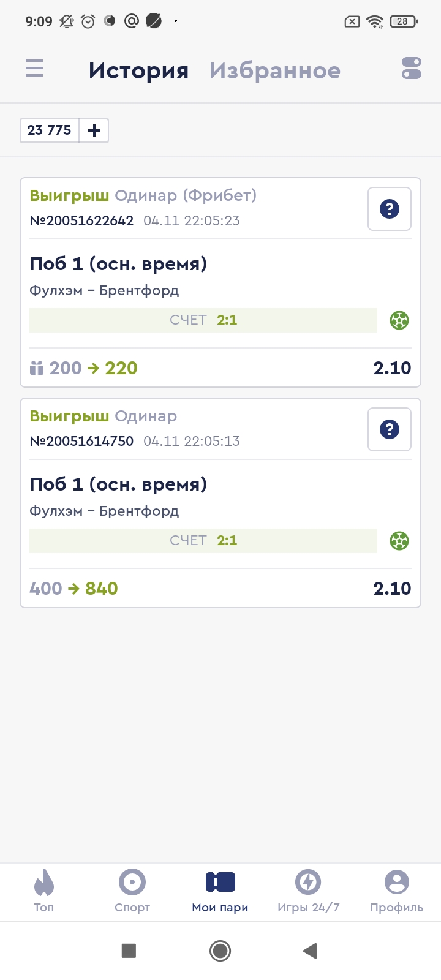Open the Мои пари section

pyautogui.click(x=221, y=890)
